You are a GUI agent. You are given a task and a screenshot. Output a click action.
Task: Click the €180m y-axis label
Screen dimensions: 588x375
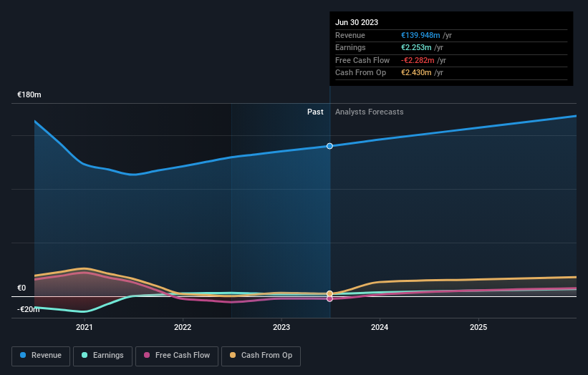pyautogui.click(x=29, y=94)
